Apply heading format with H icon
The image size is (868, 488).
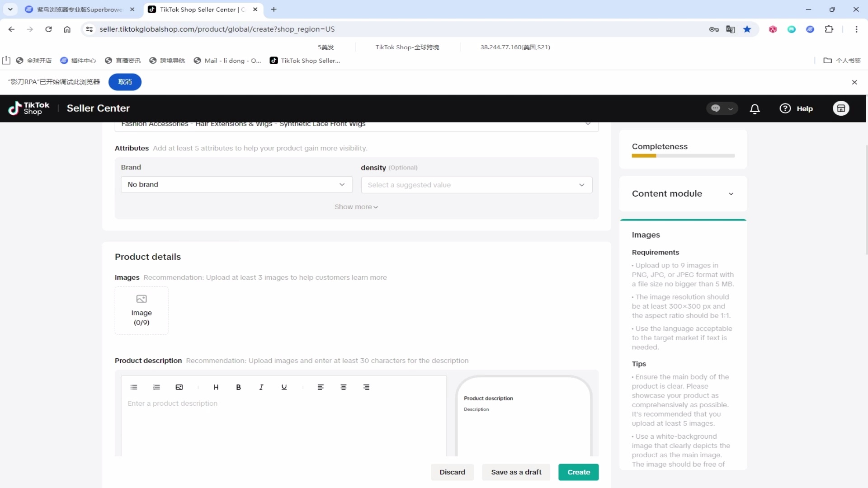click(216, 387)
